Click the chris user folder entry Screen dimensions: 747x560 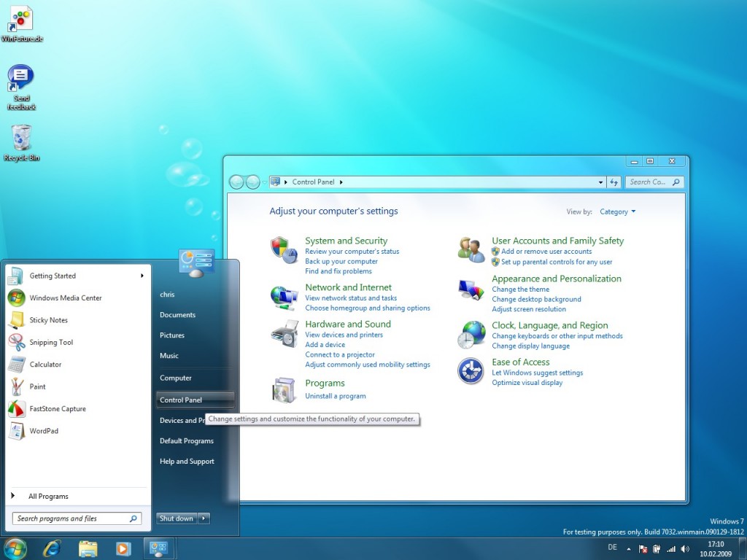167,295
